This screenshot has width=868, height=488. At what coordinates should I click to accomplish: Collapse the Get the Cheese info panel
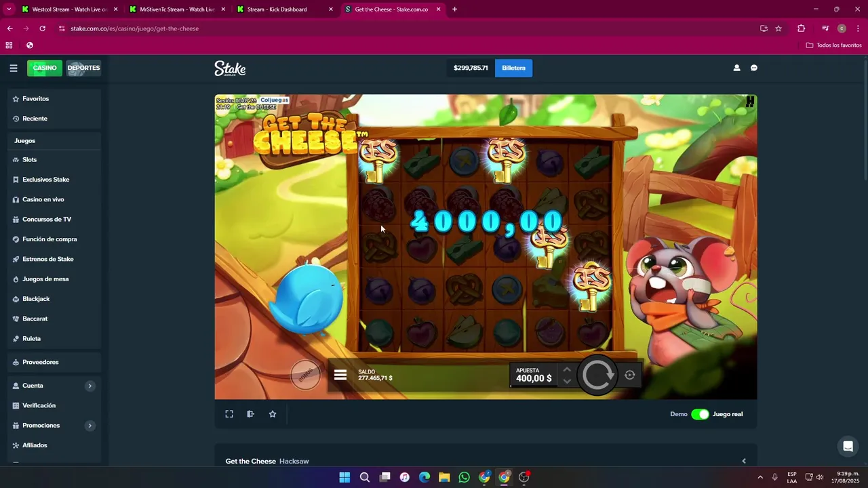click(x=744, y=461)
